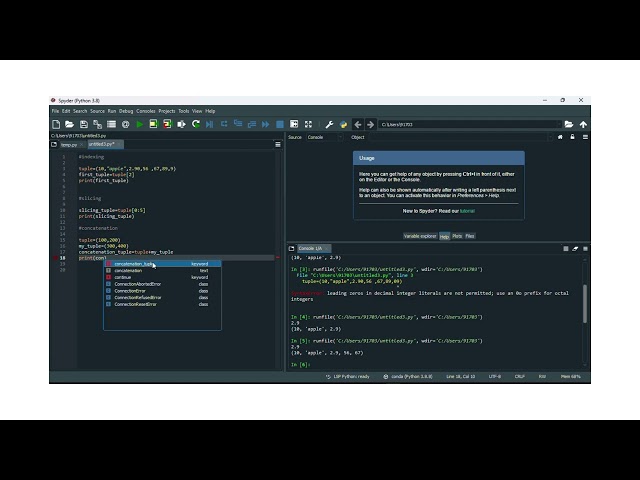Click the Save all files icon
The image size is (640, 480).
pos(98,124)
